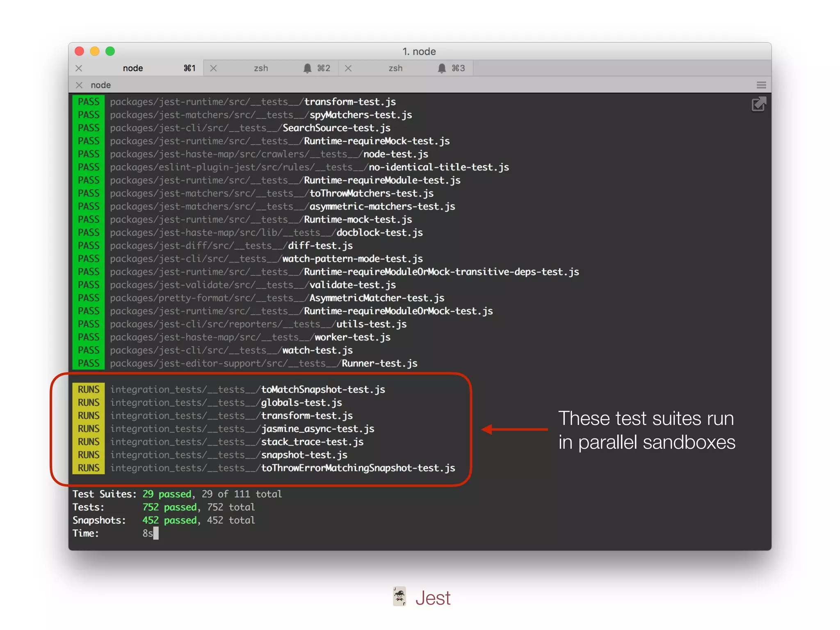Click the red close window button
The height and width of the screenshot is (630, 840).
pyautogui.click(x=80, y=51)
